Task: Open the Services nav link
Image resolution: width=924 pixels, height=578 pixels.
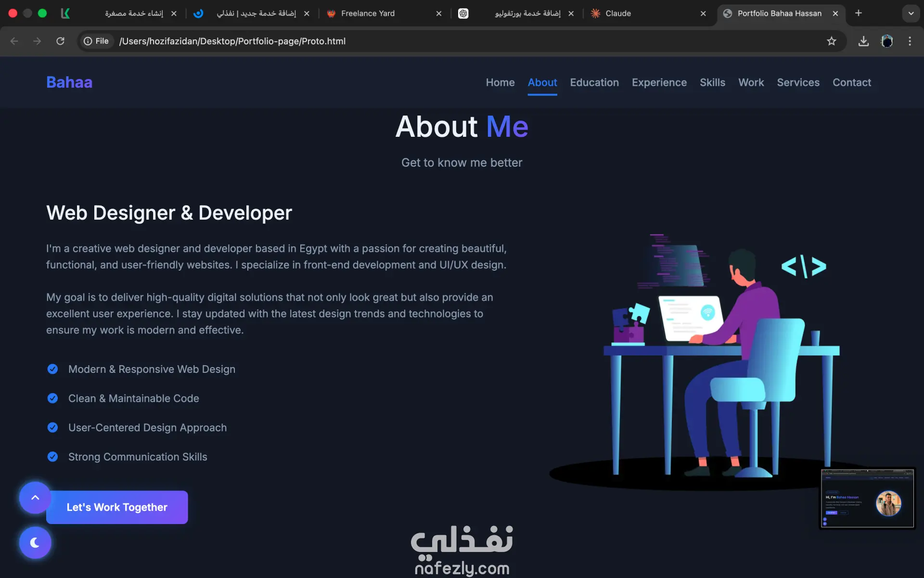Action: [x=798, y=82]
